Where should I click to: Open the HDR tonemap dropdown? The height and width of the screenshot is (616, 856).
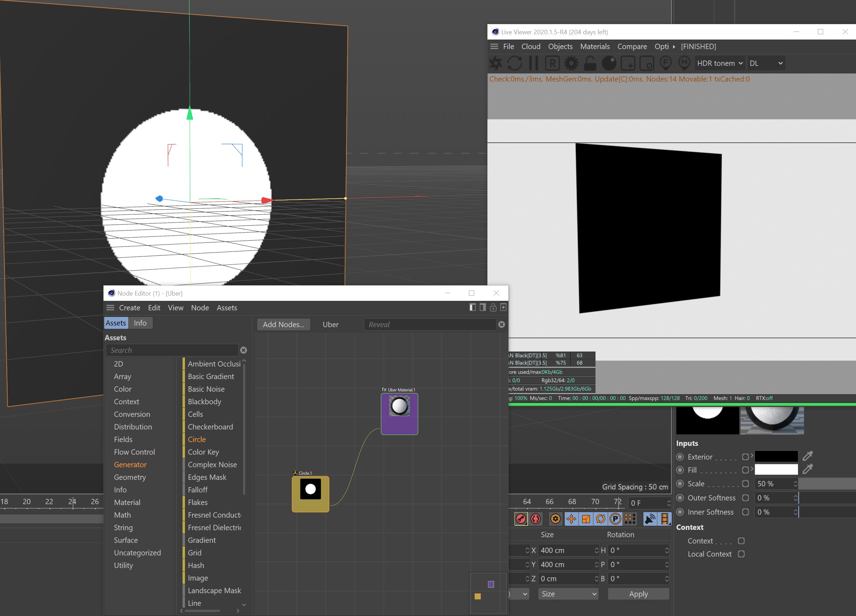[720, 63]
